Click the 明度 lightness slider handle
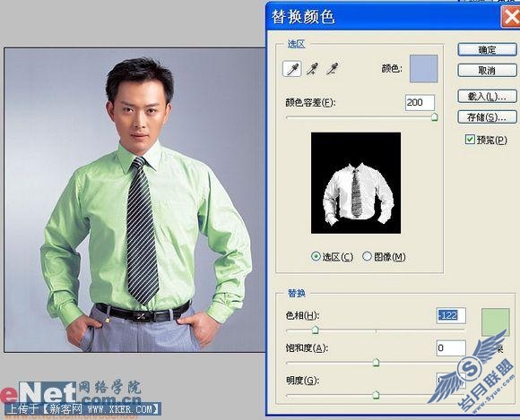 (x=376, y=395)
